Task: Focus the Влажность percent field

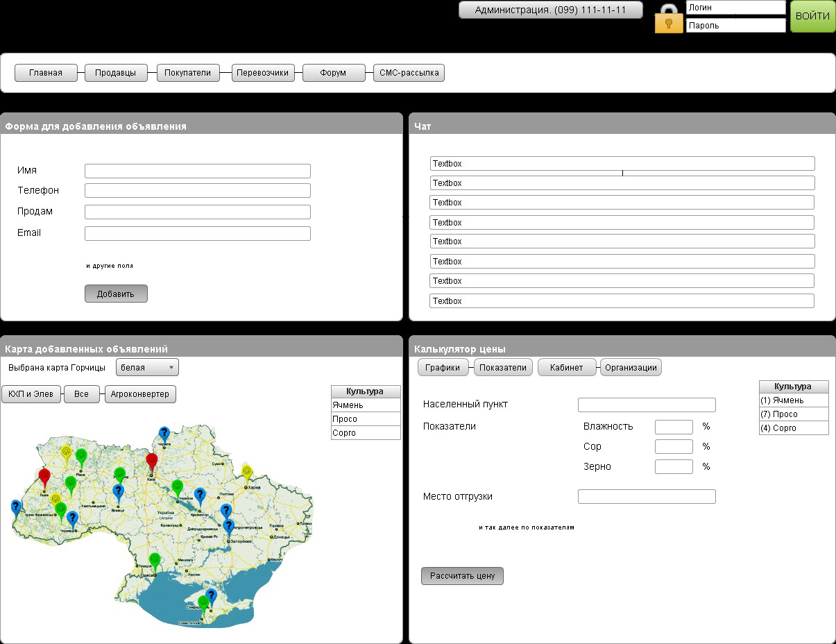Action: click(674, 427)
